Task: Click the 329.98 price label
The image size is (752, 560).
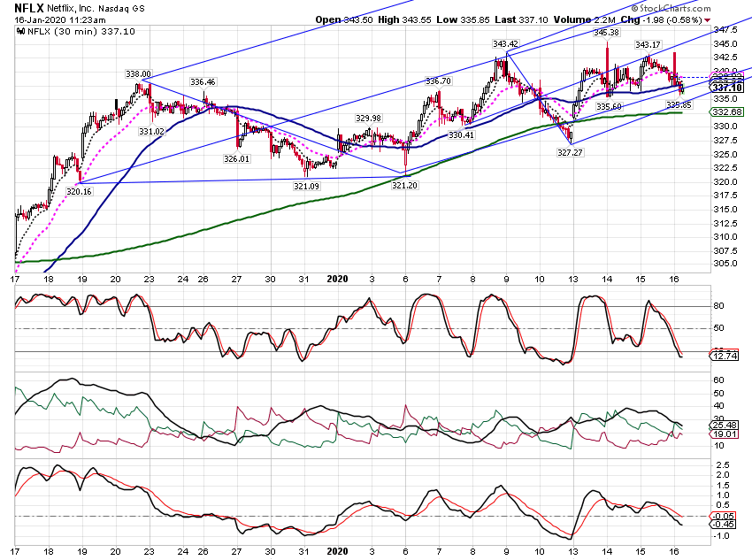Action: 368,119
